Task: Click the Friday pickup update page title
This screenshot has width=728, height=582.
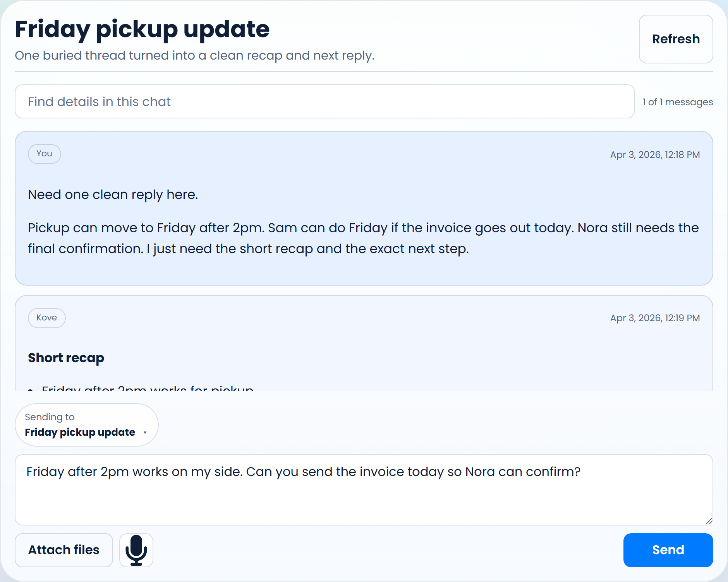Action: [x=142, y=29]
